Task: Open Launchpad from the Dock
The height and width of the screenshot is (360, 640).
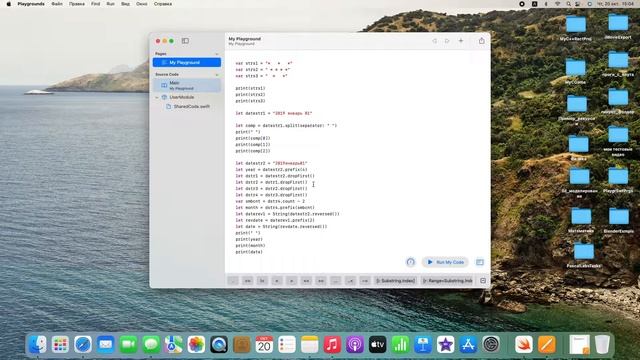Action: click(60, 345)
